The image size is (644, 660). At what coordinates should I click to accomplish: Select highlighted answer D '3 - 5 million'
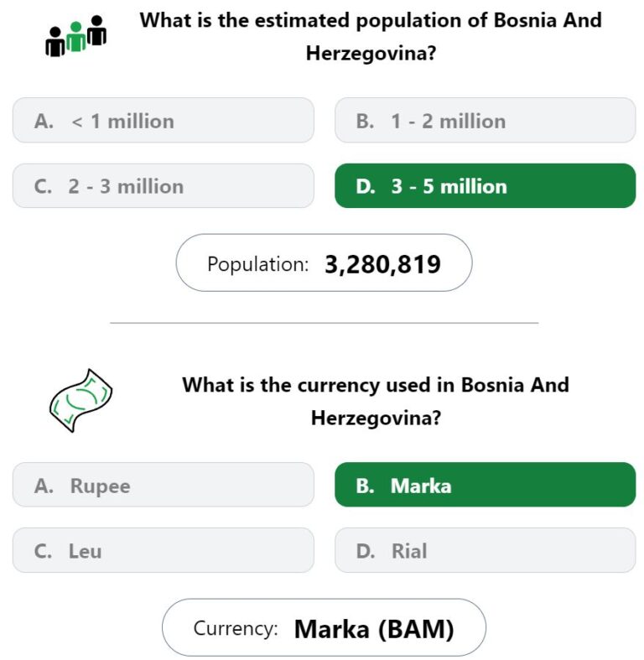[x=485, y=185]
